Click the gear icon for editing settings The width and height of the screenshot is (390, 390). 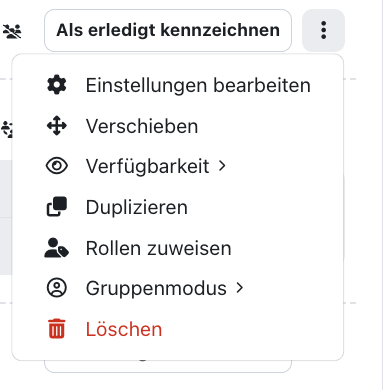[x=57, y=85]
